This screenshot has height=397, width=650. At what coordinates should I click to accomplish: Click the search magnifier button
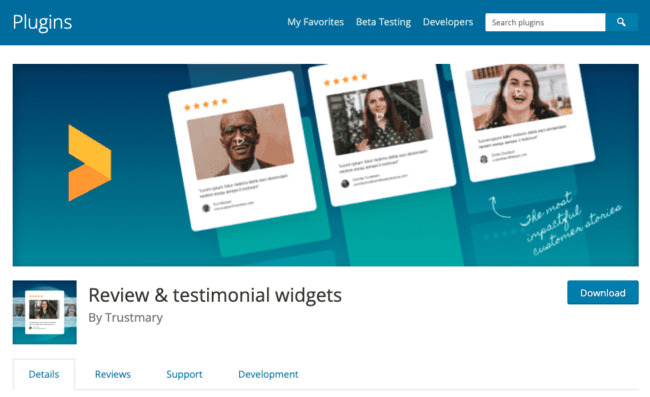(x=621, y=22)
